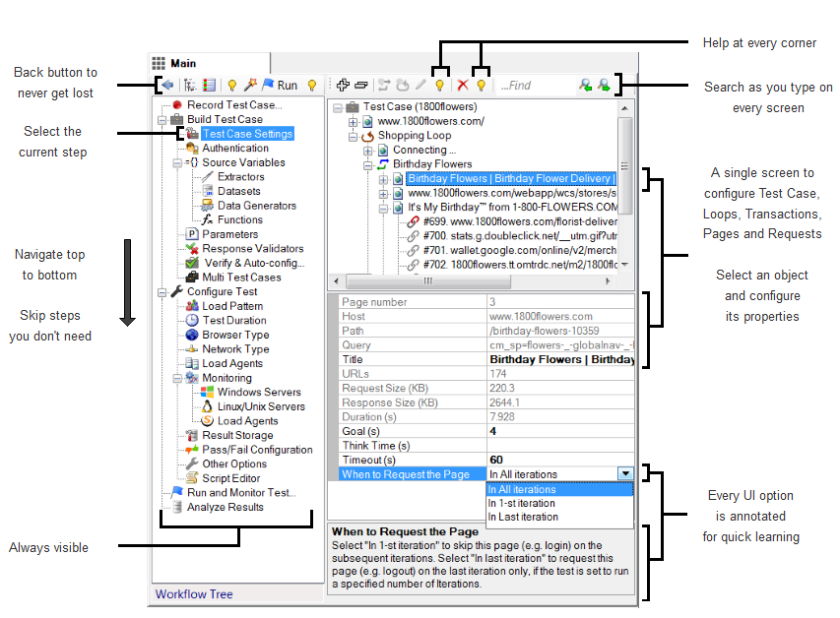Viewport: 840px width, 618px height.
Task: Click the green search-down icon beside Find
Action: tap(604, 85)
